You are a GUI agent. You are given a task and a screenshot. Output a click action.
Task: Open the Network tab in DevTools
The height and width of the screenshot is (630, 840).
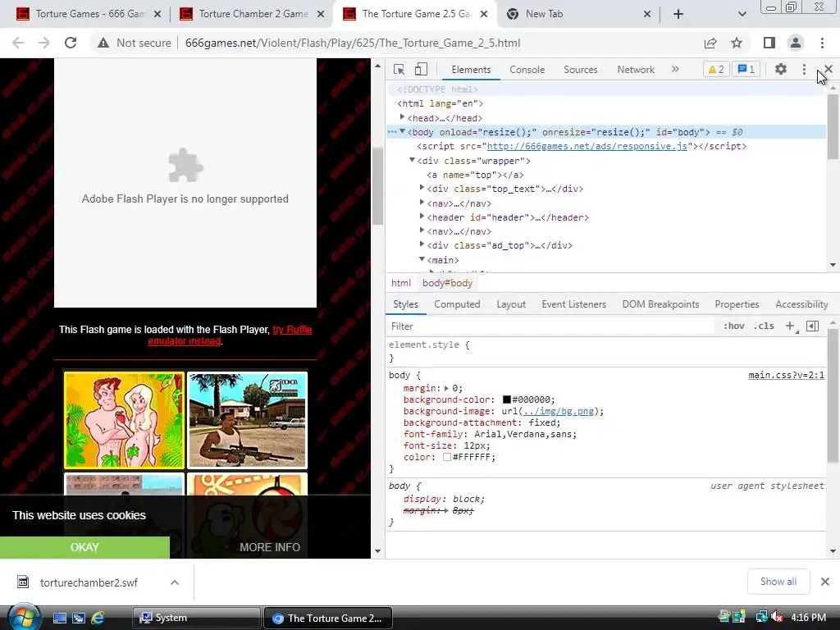pyautogui.click(x=636, y=70)
